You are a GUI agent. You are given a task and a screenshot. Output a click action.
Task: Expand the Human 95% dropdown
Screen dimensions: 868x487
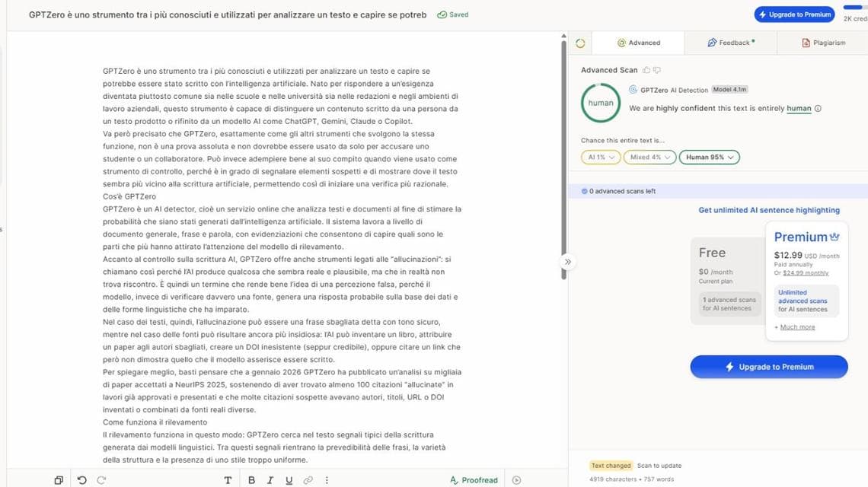tap(710, 158)
